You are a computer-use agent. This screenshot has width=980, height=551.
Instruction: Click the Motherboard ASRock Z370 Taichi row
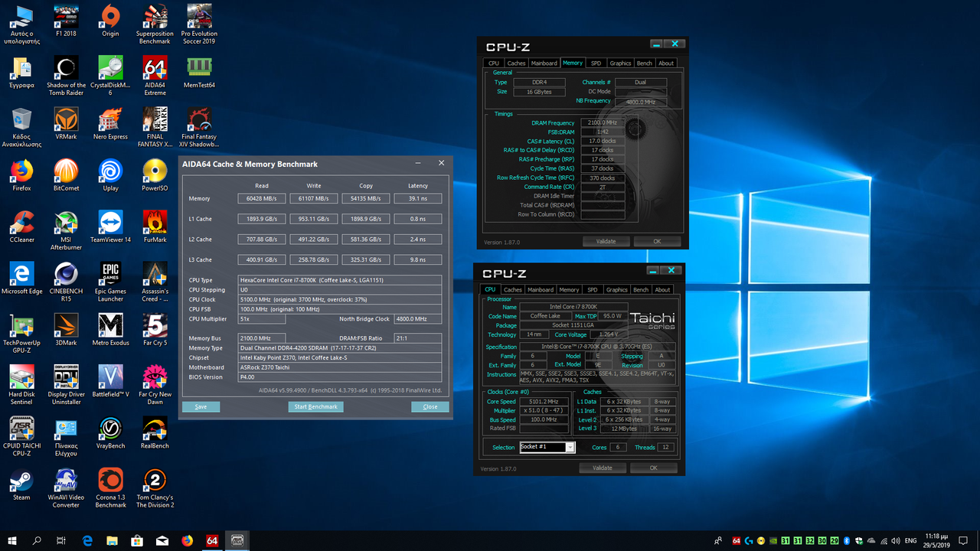point(339,367)
